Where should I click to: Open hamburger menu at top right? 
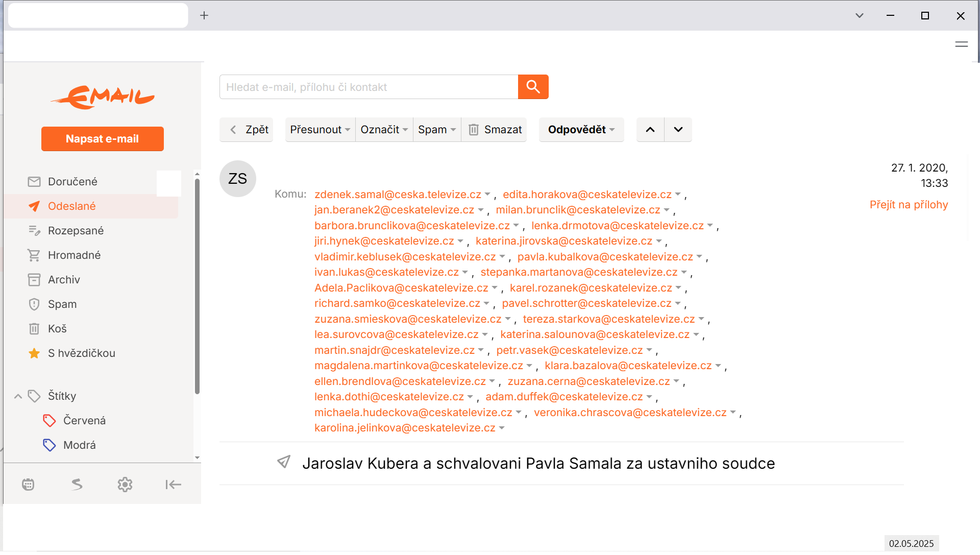(962, 44)
